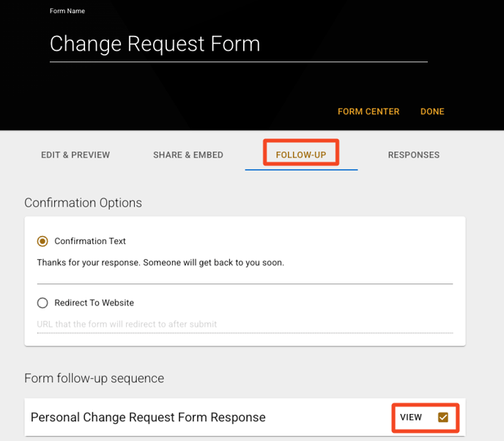
Task: Click the Form follow-up sequence heading
Action: click(x=94, y=378)
